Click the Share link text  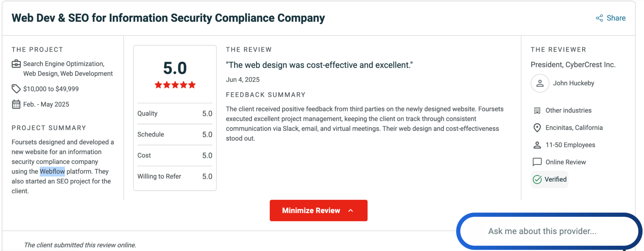click(616, 18)
